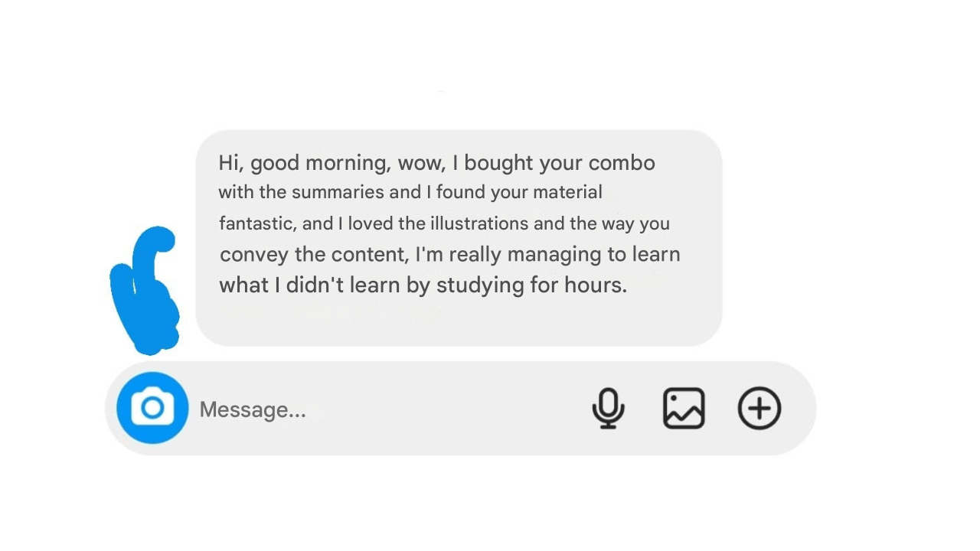Click the word "fantastic" in the message
980x551 pixels.
256,223
